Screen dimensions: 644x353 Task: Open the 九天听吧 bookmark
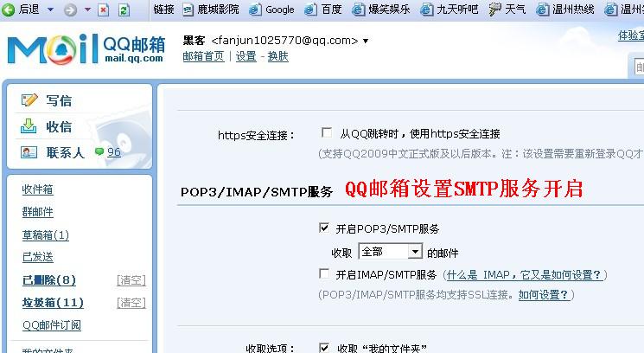[450, 10]
